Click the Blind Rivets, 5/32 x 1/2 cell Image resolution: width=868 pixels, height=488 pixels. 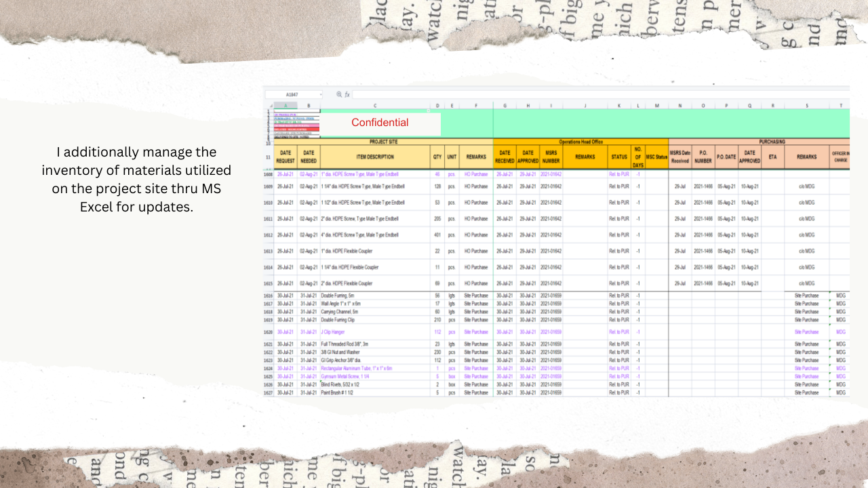click(x=375, y=384)
